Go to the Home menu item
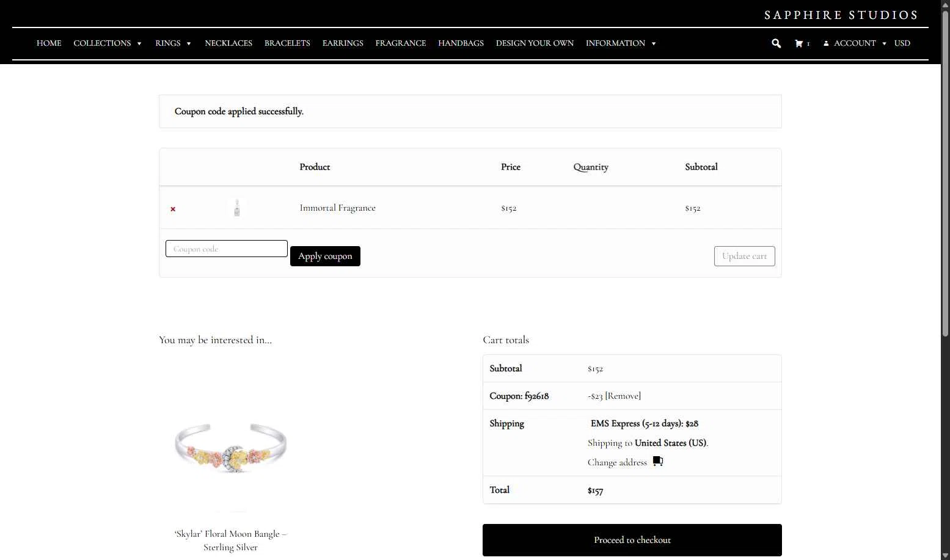This screenshot has width=950, height=560. tap(49, 43)
